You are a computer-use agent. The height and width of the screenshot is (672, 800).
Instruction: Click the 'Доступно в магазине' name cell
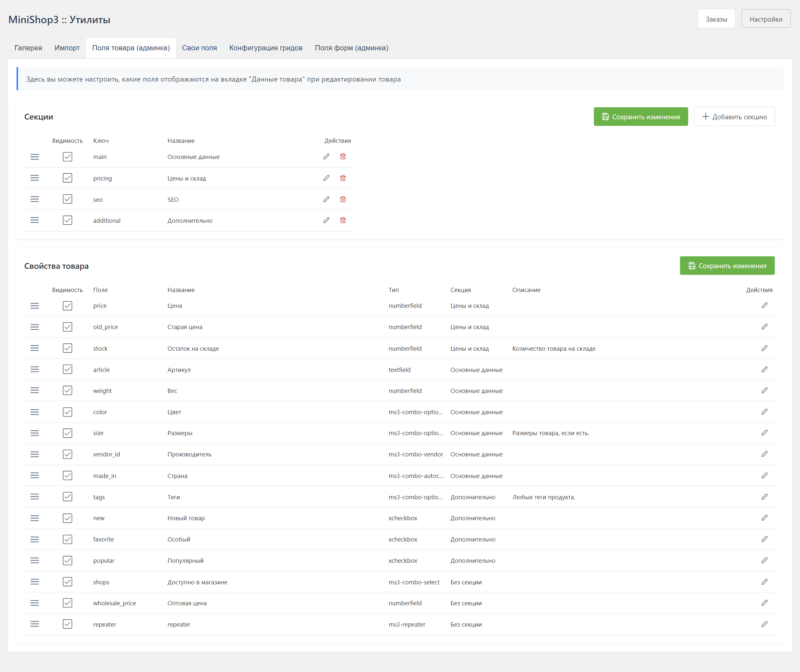[197, 582]
